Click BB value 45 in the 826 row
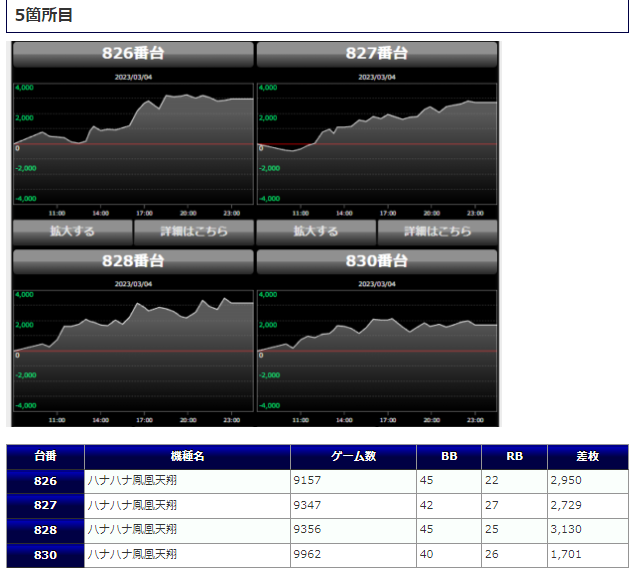The image size is (630, 570). 426,480
